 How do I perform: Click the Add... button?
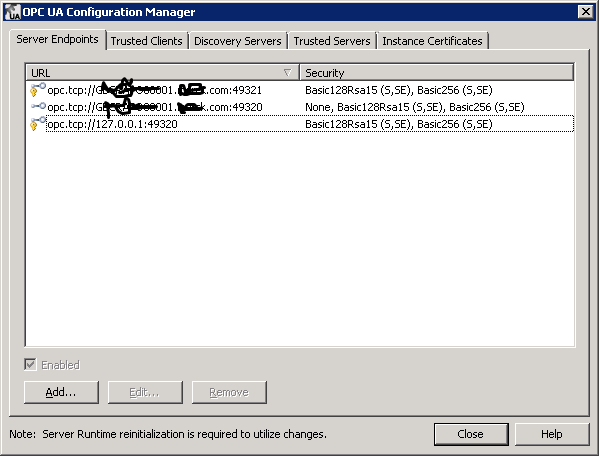61,392
